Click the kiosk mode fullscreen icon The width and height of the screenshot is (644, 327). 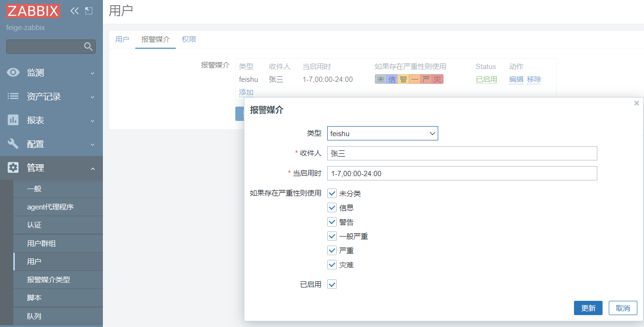click(x=89, y=11)
